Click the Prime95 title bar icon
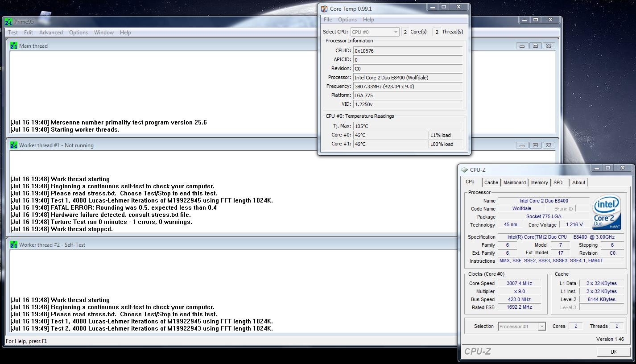 coord(9,21)
